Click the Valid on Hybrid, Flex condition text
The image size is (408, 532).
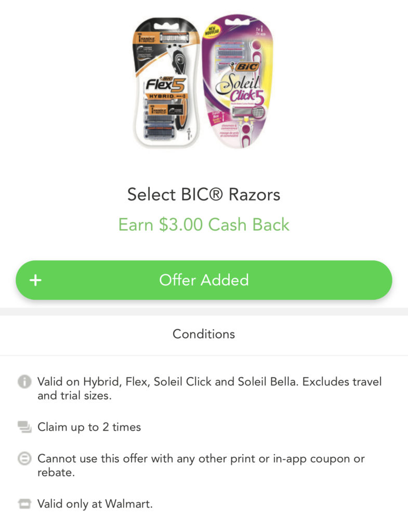point(209,389)
